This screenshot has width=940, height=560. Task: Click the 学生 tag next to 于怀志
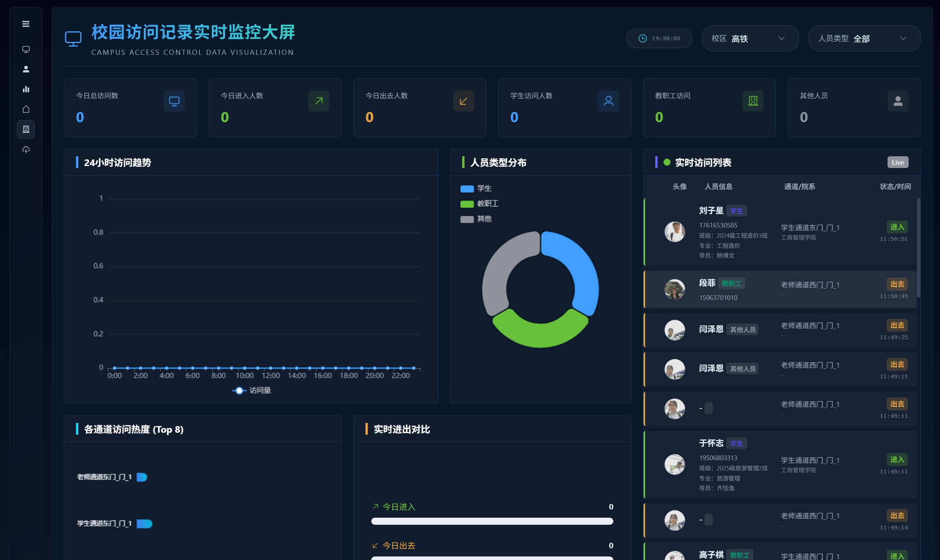[736, 444]
